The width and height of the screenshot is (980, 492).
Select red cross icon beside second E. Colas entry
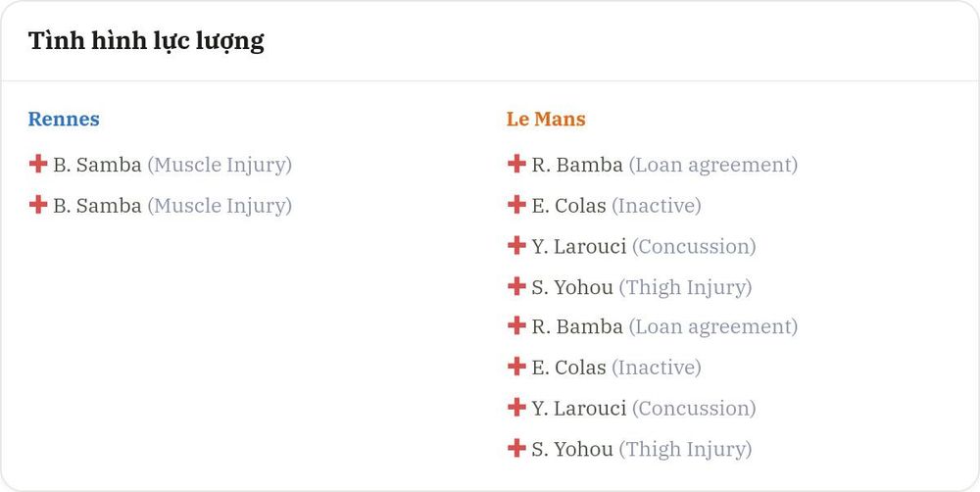click(x=516, y=367)
